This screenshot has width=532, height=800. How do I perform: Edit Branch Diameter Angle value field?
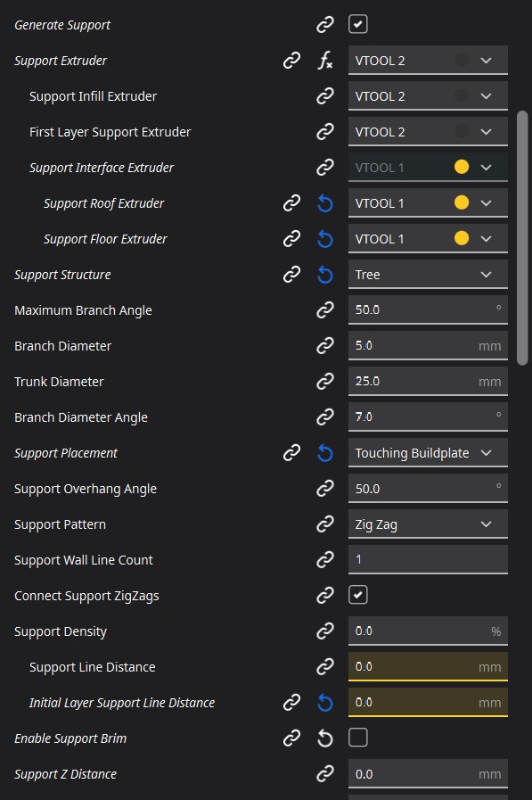click(x=428, y=416)
